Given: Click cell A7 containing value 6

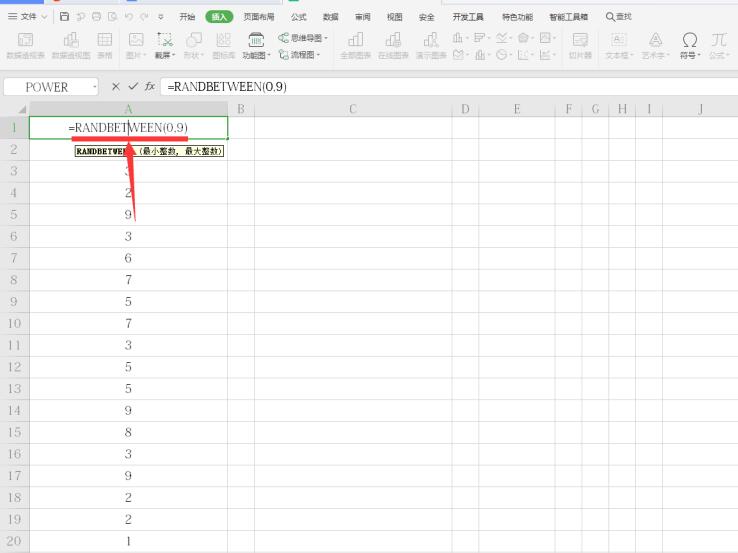Looking at the screenshot, I should pos(128,258).
